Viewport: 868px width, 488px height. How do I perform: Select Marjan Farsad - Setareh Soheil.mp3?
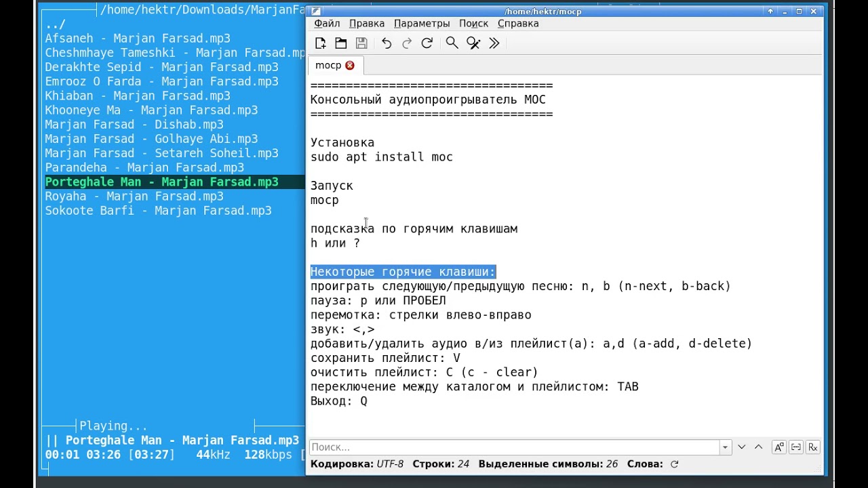161,153
